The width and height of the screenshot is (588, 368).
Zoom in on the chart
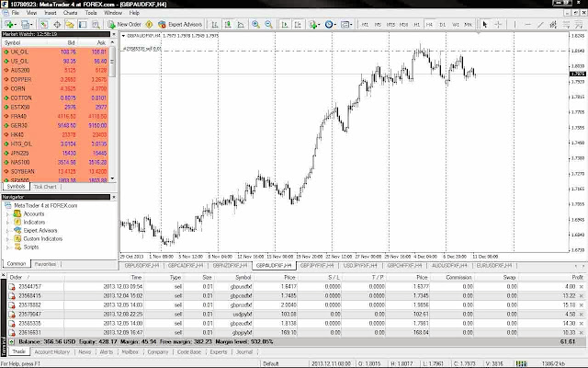pos(255,25)
